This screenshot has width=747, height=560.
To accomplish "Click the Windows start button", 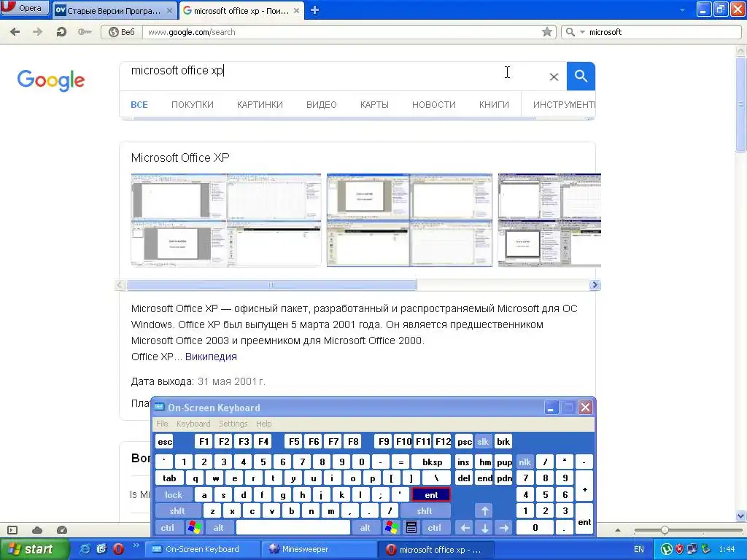I will [34, 549].
